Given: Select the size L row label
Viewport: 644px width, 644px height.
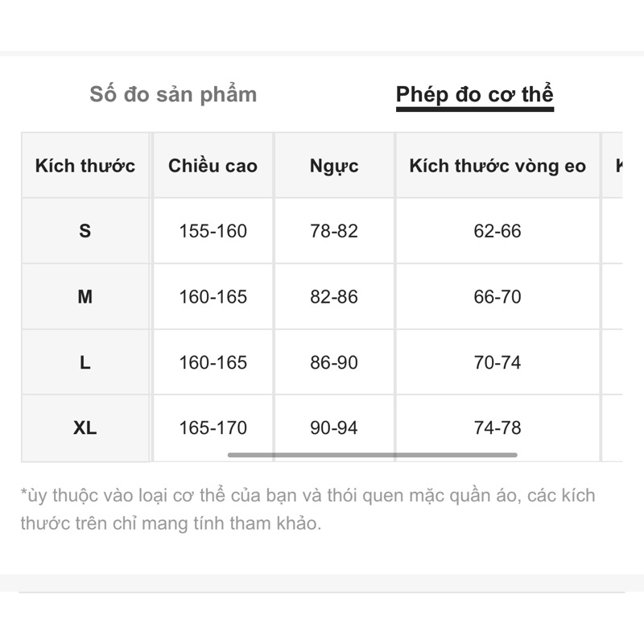Looking at the screenshot, I should pyautogui.click(x=85, y=362).
